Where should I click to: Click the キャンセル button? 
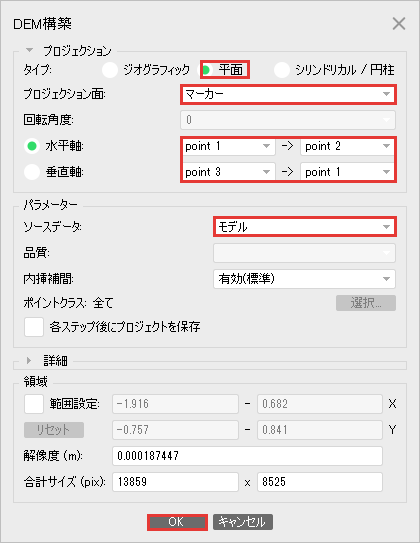tap(243, 522)
